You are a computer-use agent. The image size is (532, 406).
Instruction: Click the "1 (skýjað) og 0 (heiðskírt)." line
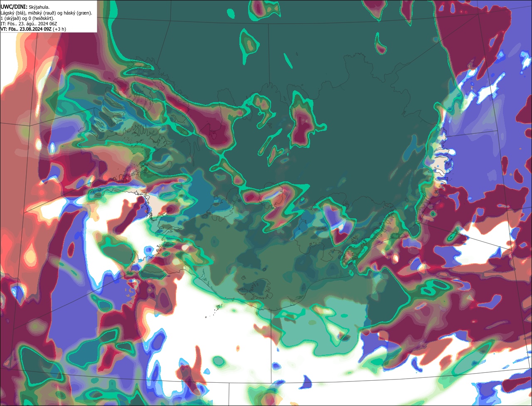(x=27, y=18)
